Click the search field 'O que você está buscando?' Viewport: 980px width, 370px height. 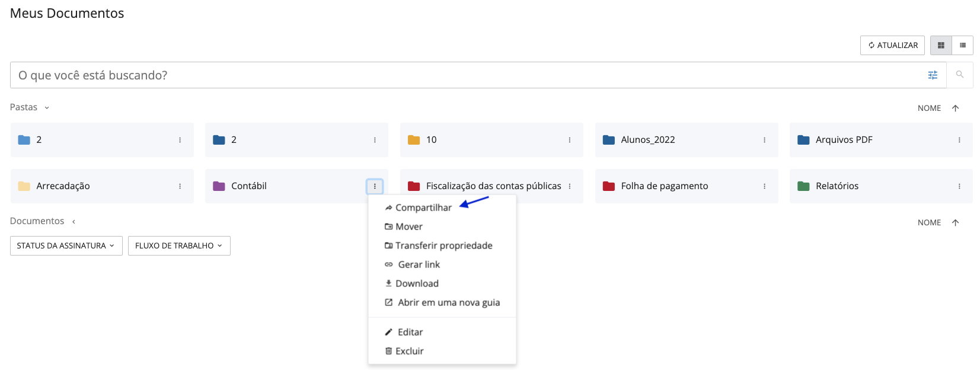click(x=462, y=75)
